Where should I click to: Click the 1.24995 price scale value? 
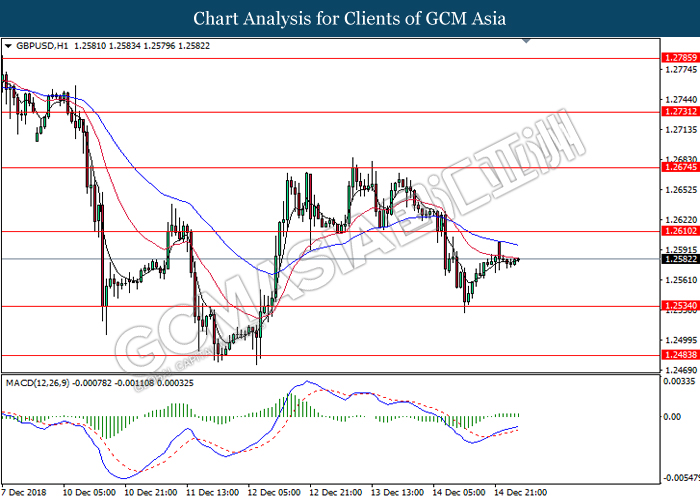(681, 340)
